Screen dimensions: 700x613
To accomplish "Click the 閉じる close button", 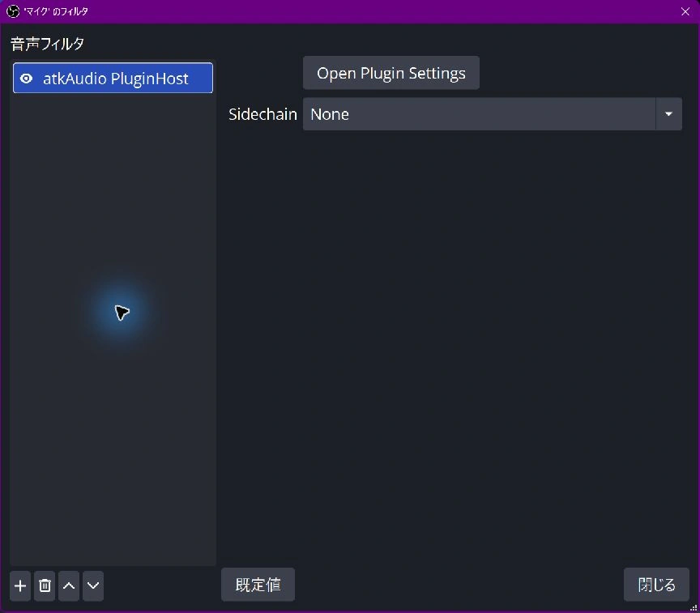I will click(x=656, y=585).
